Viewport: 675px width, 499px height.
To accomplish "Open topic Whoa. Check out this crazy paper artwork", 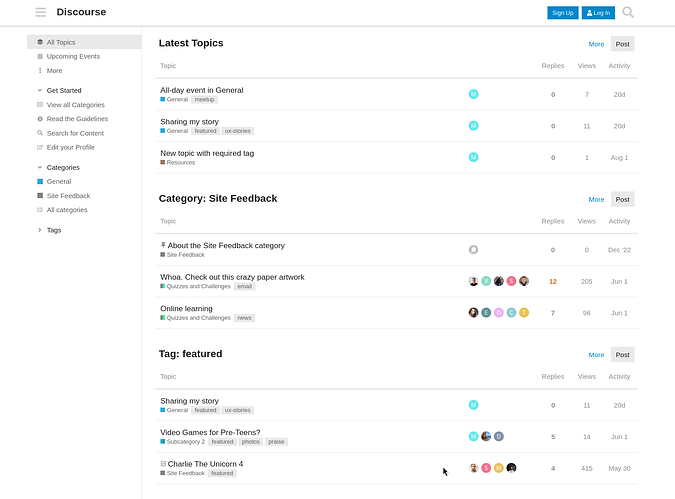I will point(232,277).
